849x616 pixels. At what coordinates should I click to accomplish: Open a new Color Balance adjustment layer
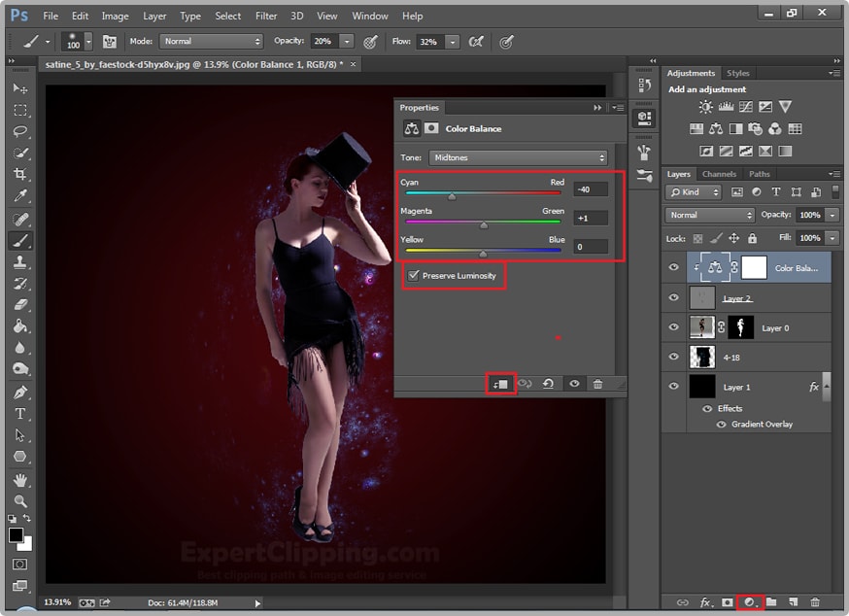click(x=718, y=129)
